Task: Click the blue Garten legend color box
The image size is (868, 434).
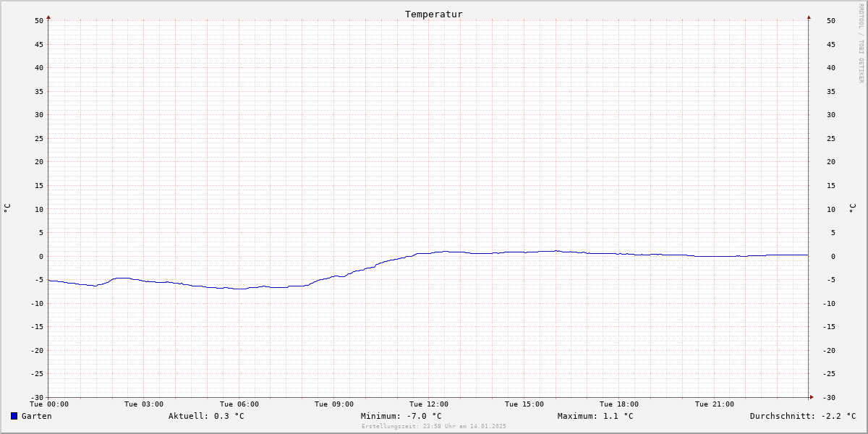Action: [x=14, y=416]
